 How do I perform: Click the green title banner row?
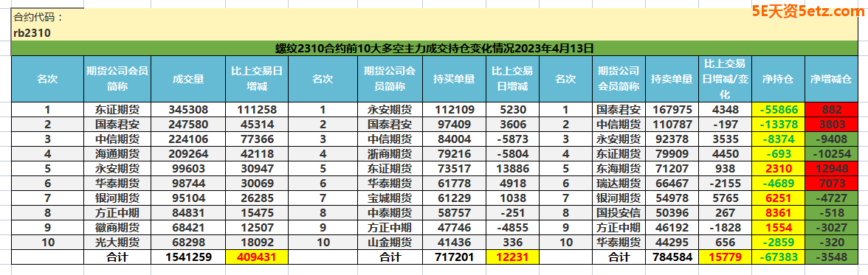434,48
